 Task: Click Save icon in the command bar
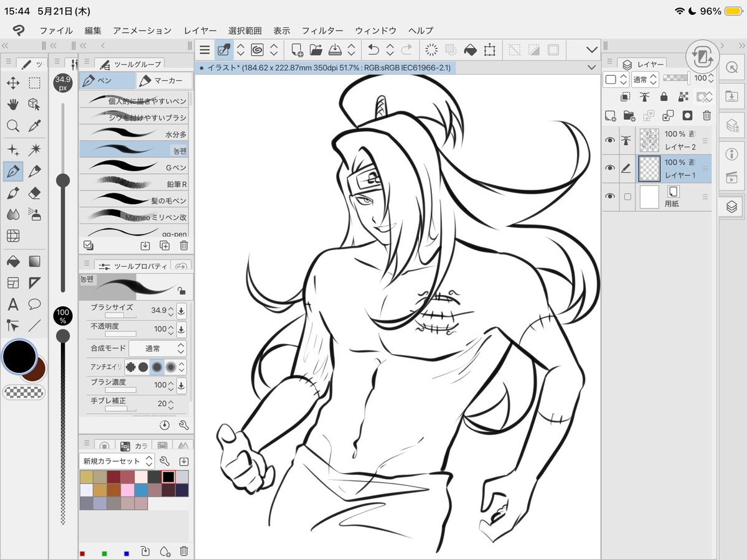pos(335,50)
